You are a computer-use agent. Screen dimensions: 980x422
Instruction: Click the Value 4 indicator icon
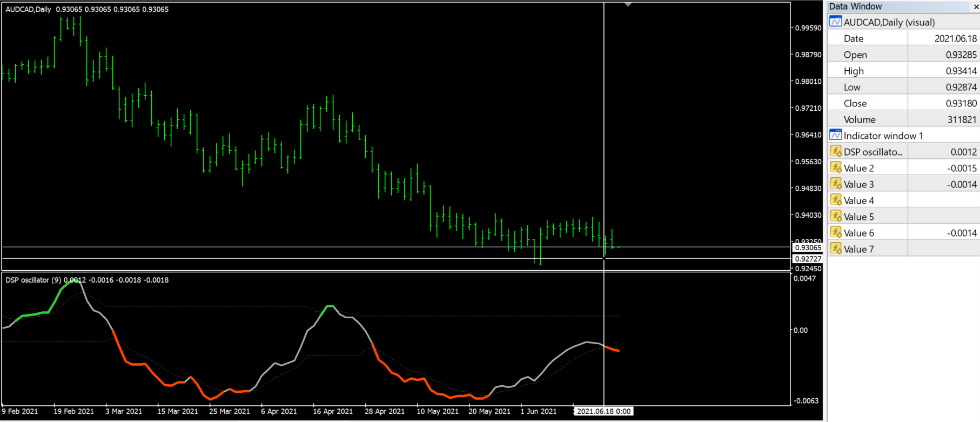(836, 200)
